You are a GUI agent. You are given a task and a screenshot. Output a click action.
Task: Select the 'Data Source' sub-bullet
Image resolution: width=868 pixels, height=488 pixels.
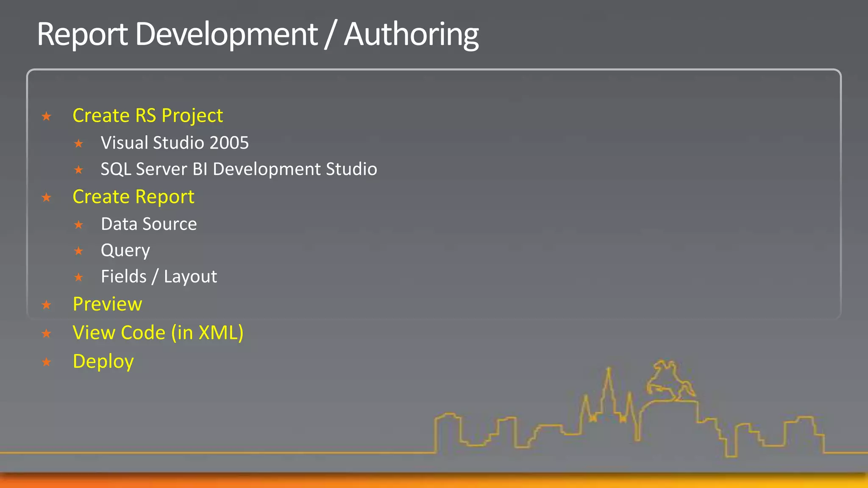pos(149,224)
